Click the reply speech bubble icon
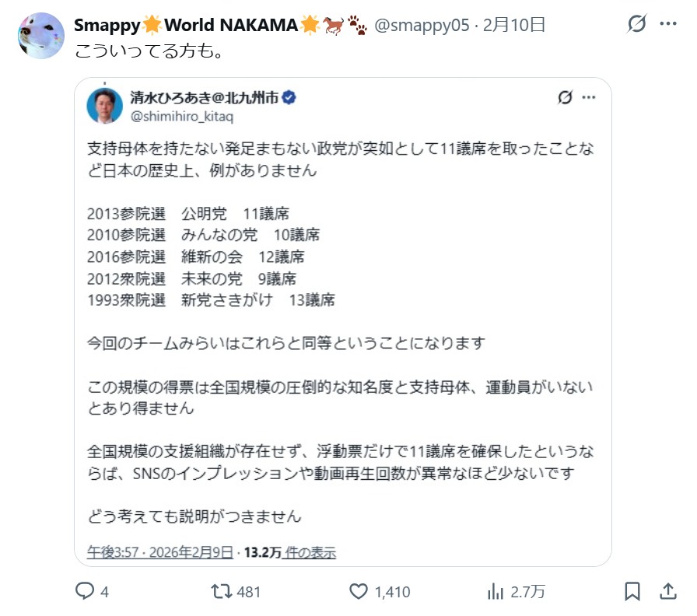Image resolution: width=697 pixels, height=616 pixels. pyautogui.click(x=85, y=592)
